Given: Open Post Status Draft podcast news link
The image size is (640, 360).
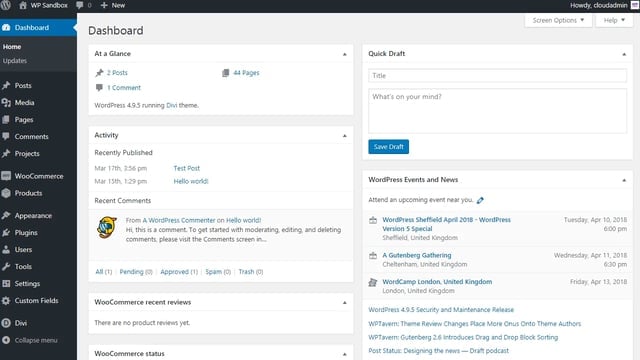Looking at the screenshot, I should point(438,351).
